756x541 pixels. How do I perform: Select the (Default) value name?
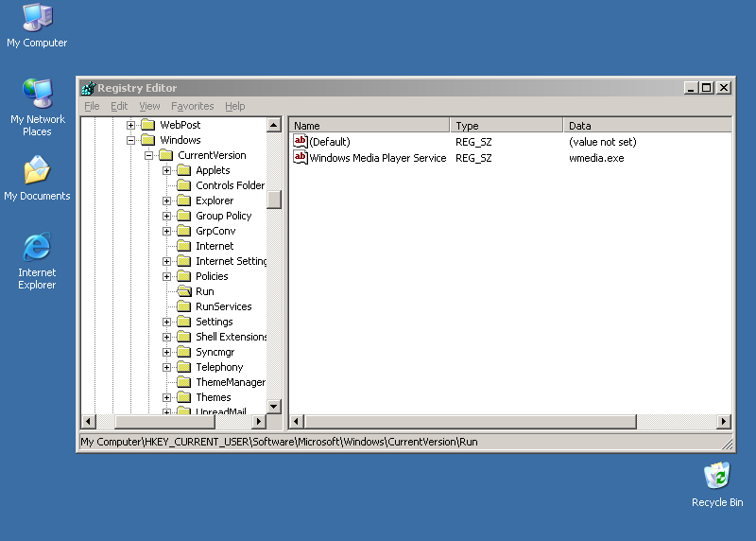click(330, 142)
